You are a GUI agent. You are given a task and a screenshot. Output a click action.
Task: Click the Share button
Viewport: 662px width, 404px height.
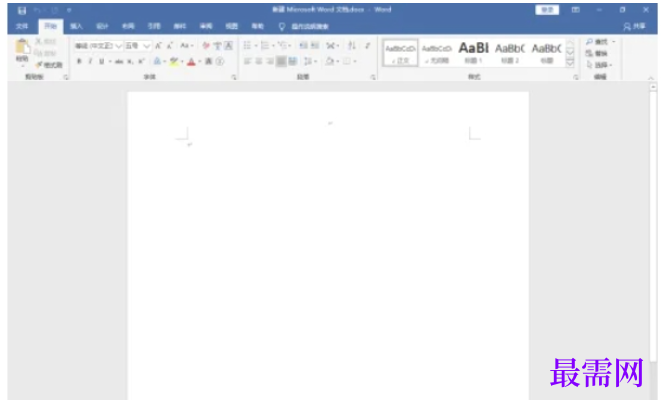pyautogui.click(x=635, y=27)
